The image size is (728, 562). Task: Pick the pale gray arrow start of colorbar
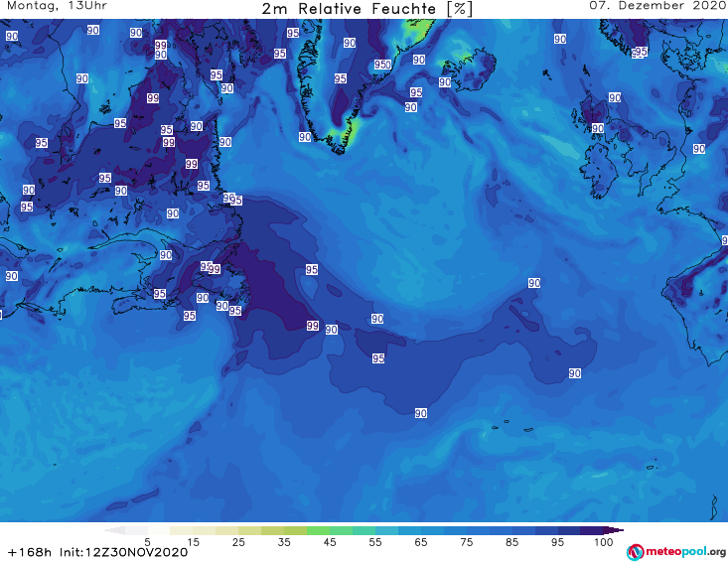(114, 530)
